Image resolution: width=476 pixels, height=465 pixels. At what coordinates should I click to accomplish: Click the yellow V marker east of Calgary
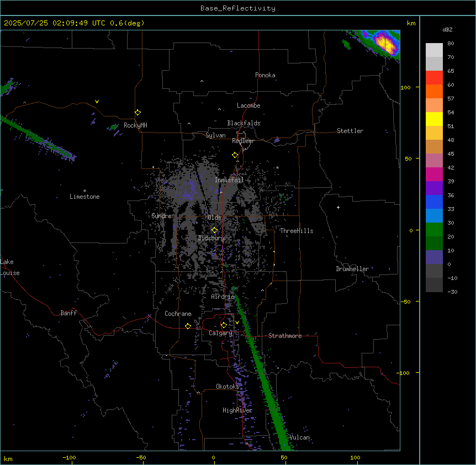coord(237,323)
